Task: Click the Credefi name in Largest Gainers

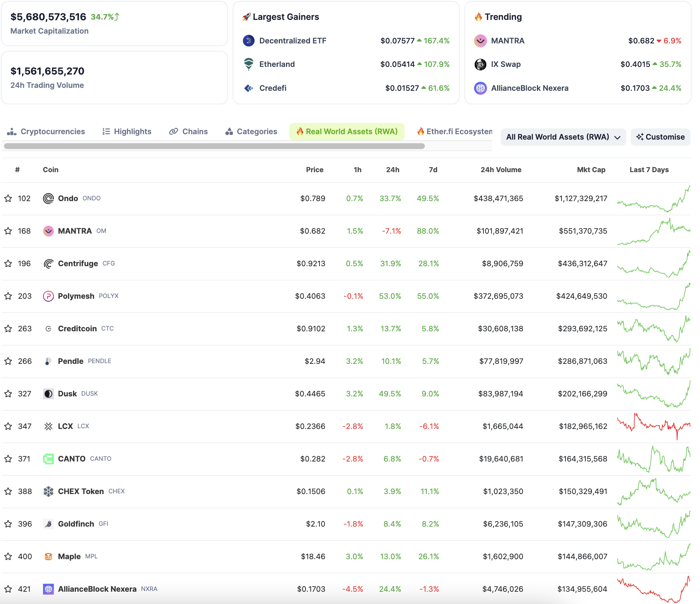Action: pyautogui.click(x=273, y=88)
